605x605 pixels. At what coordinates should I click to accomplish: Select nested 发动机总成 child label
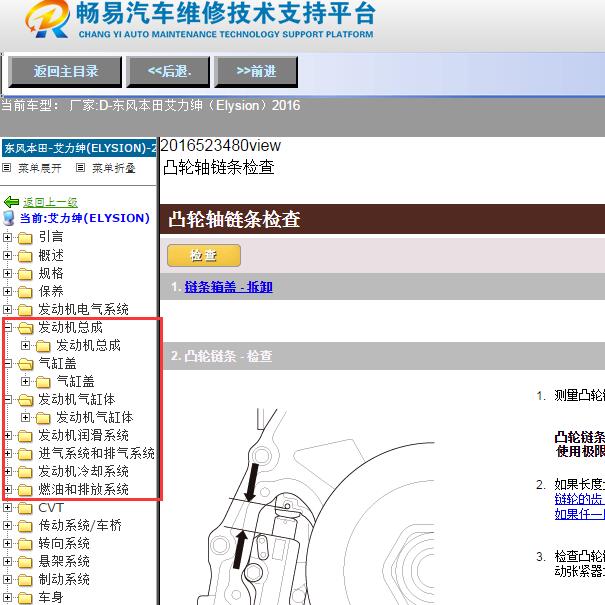88,345
